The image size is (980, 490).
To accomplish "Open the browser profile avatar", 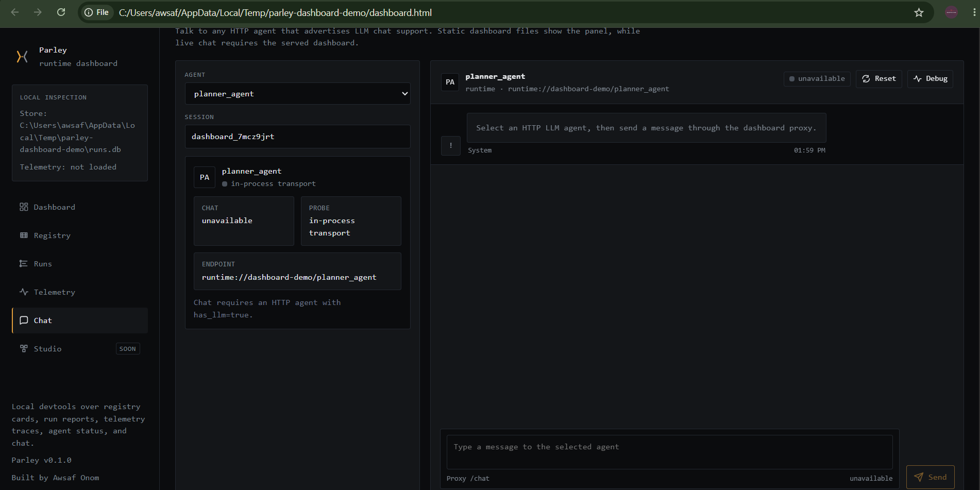I will (951, 12).
